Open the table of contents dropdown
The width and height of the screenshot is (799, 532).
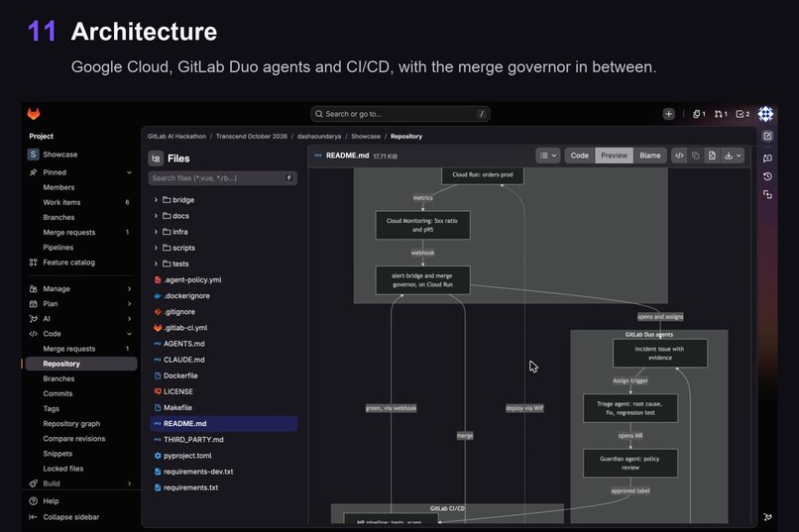(548, 156)
